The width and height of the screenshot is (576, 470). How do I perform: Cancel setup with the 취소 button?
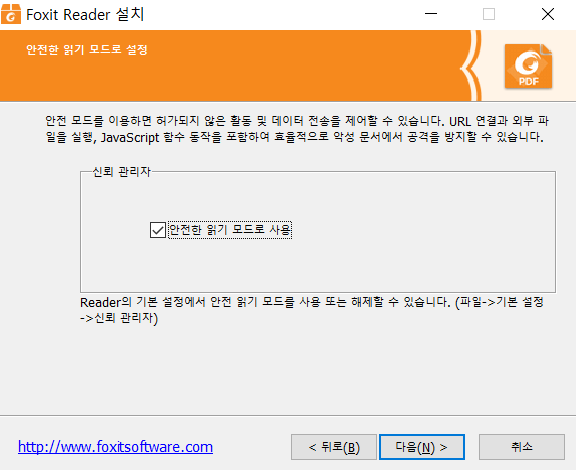click(x=522, y=447)
